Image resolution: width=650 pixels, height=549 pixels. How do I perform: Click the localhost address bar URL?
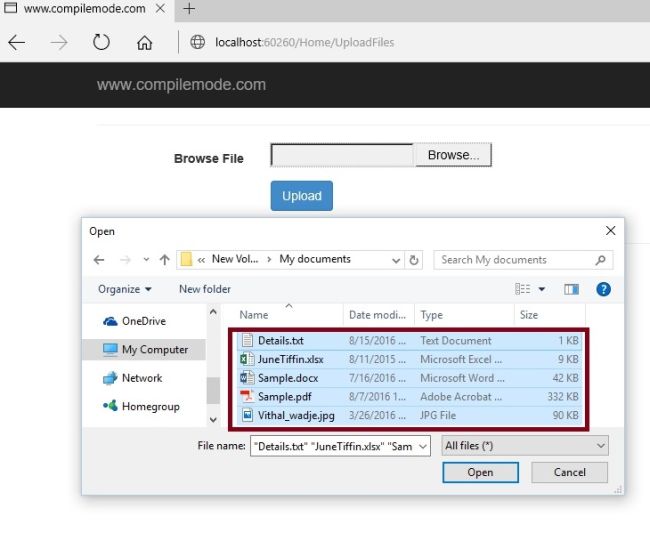pyautogui.click(x=304, y=42)
